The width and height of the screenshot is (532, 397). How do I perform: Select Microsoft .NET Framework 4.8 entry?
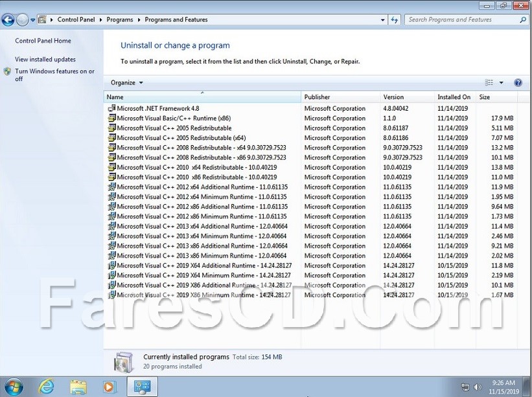pos(310,109)
